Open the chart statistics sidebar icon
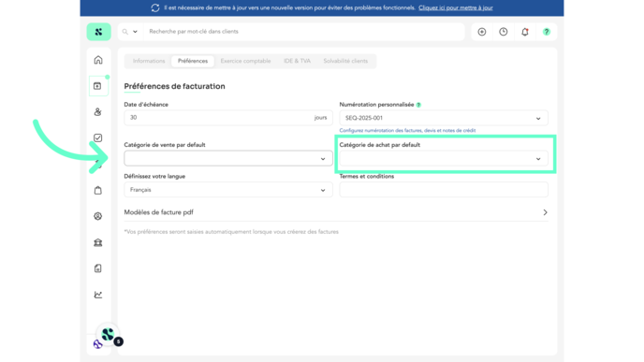The height and width of the screenshot is (362, 644). 97,295
